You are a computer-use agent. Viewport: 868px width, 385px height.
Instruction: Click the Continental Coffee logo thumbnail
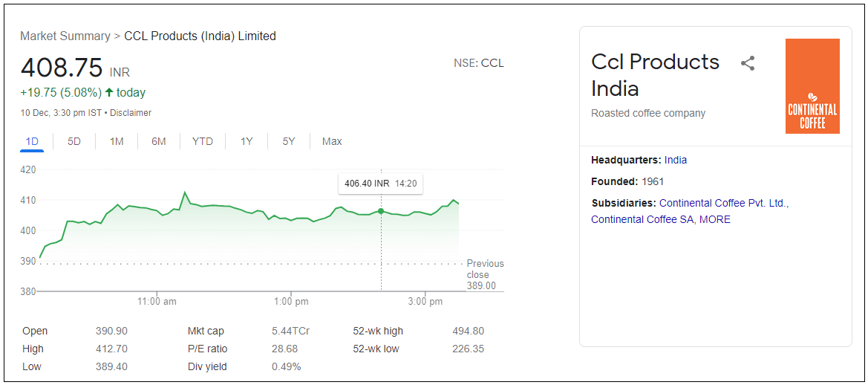(x=812, y=86)
